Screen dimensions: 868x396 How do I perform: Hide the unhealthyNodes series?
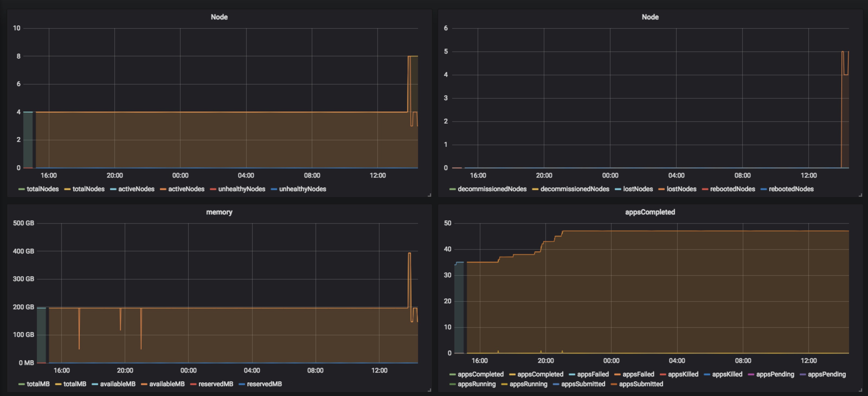pos(242,189)
